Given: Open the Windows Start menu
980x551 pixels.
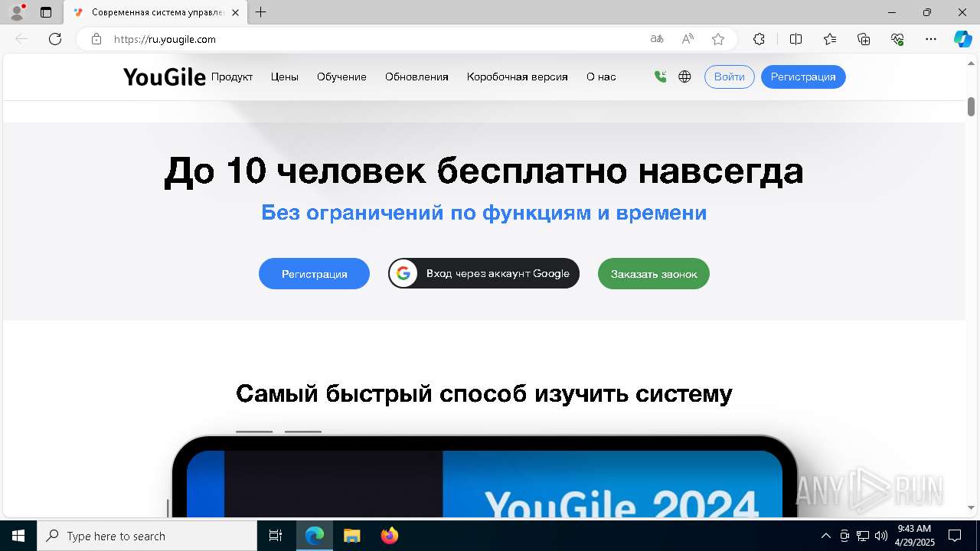Looking at the screenshot, I should pyautogui.click(x=18, y=536).
